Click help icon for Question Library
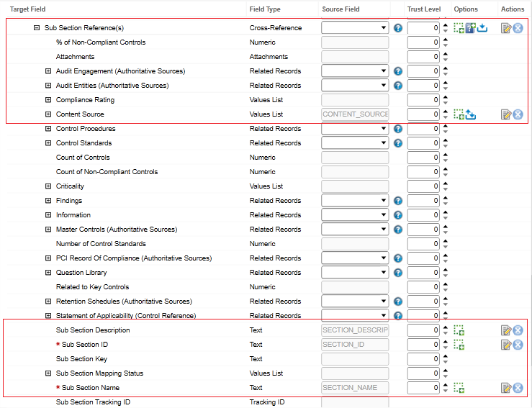Screen dimensions: 532x408 click(398, 273)
